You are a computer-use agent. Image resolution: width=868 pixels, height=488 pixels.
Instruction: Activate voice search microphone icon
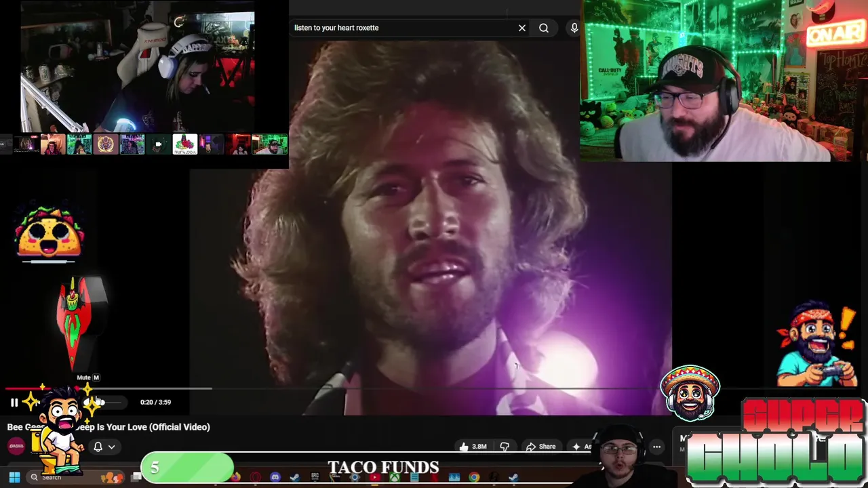click(x=574, y=28)
